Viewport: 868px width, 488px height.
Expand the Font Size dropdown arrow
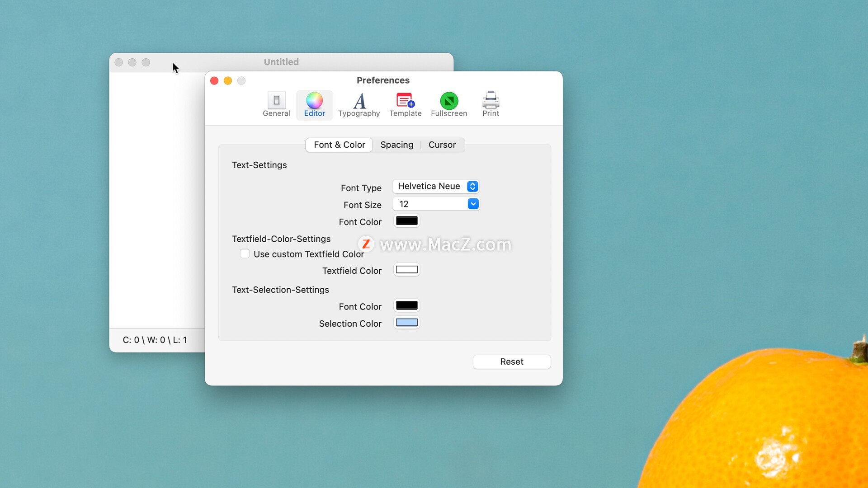click(473, 204)
